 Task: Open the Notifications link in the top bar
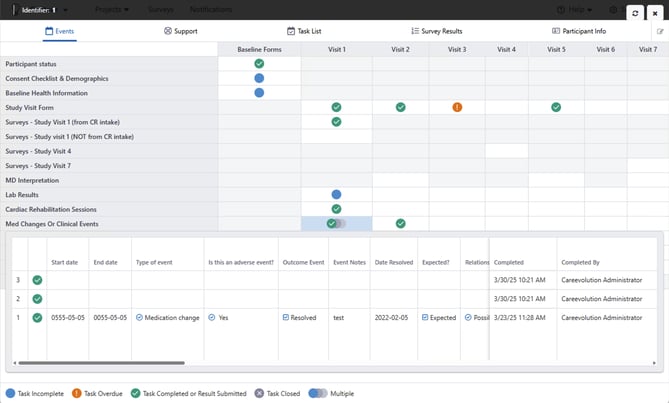click(x=211, y=9)
